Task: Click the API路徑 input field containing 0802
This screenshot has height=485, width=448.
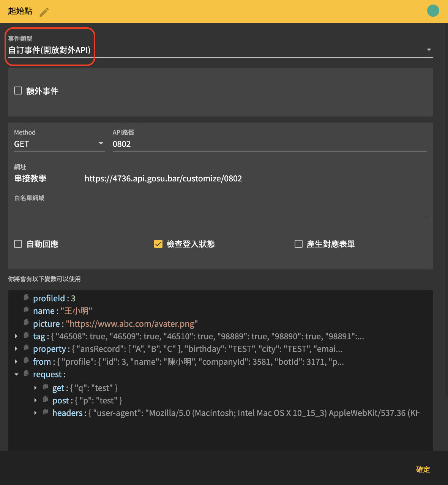Action: 270,144
